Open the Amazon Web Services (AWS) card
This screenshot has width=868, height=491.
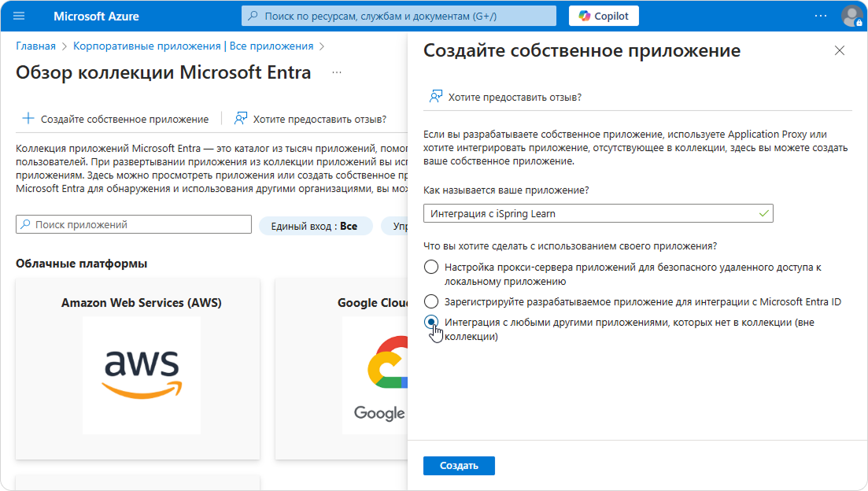138,369
